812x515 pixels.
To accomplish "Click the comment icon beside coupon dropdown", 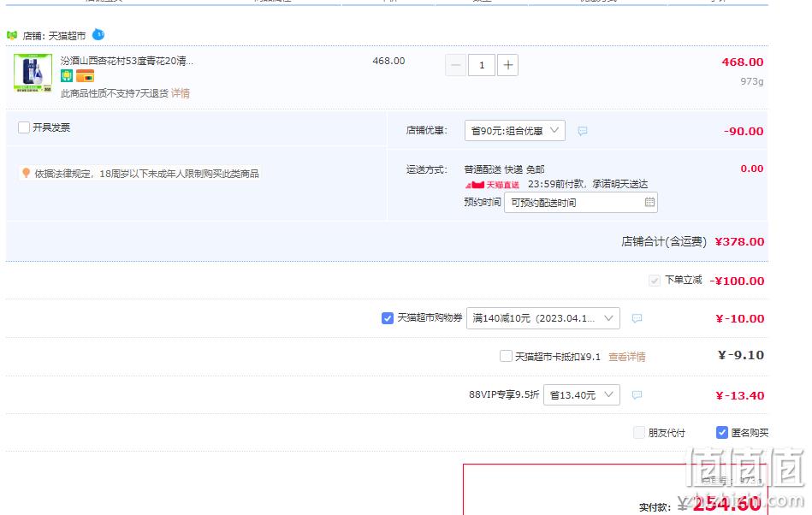I will point(637,318).
